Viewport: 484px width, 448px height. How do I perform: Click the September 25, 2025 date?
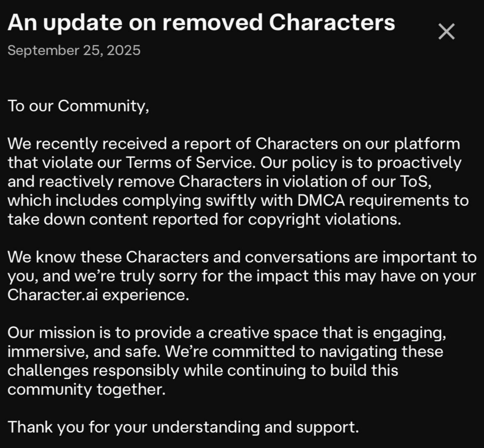click(x=74, y=50)
